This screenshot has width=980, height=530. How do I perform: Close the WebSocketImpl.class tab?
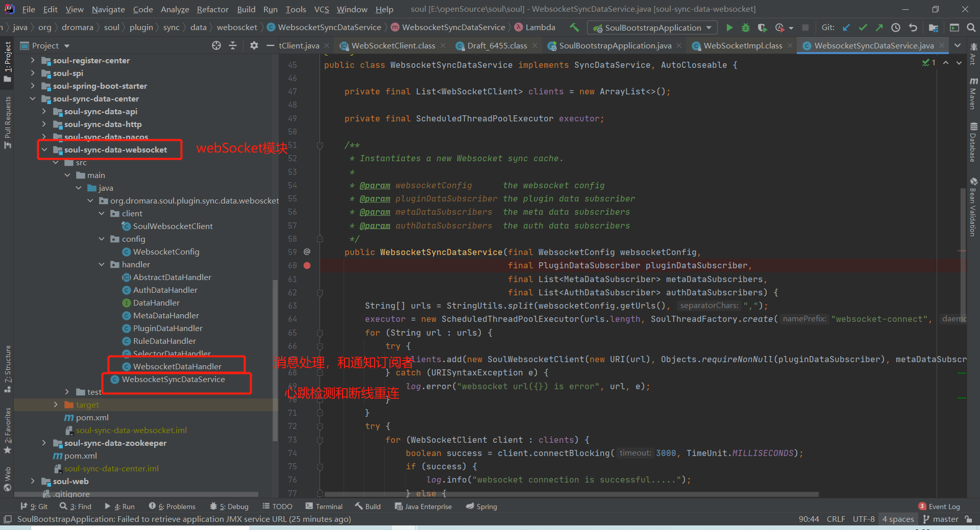point(790,45)
